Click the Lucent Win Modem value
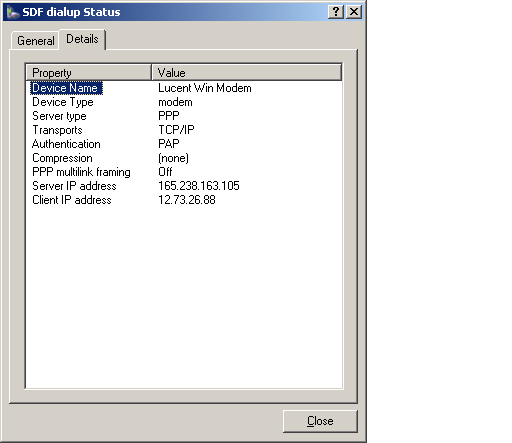 [x=205, y=88]
